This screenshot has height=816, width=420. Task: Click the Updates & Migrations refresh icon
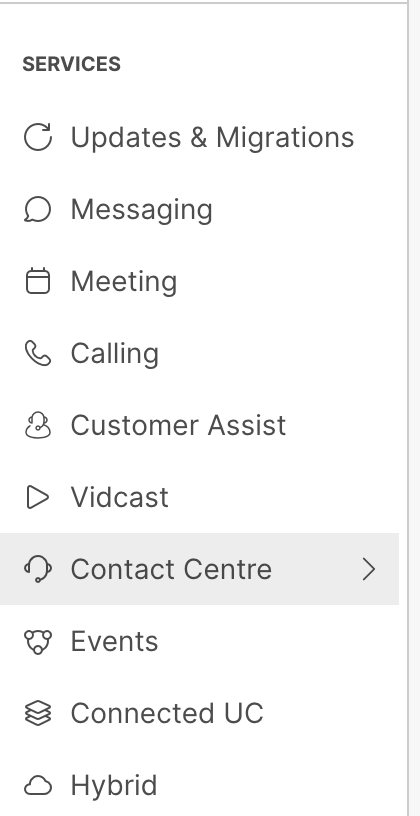[x=38, y=137]
